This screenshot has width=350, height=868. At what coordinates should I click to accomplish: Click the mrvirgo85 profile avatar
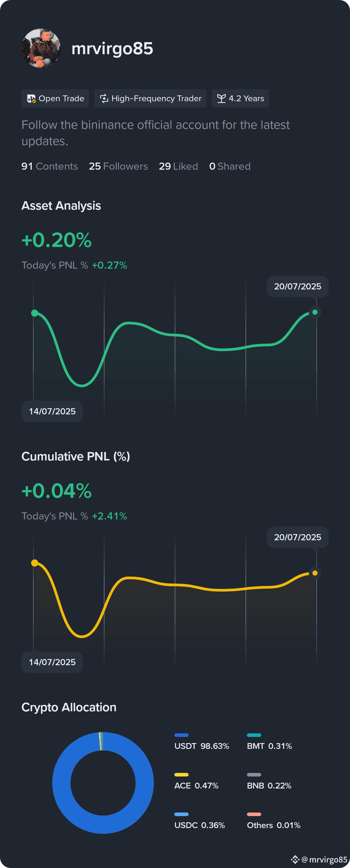tap(41, 48)
